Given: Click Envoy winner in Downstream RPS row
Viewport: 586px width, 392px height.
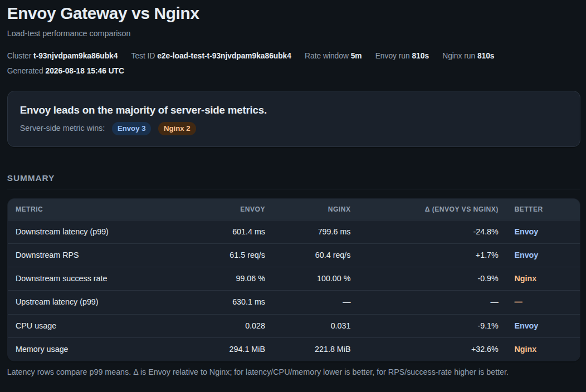Looking at the screenshot, I should 526,255.
